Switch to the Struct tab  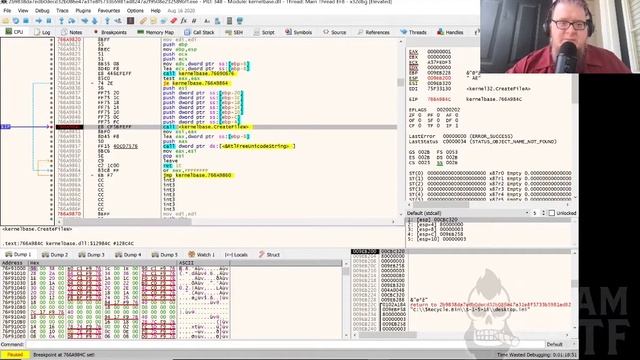(x=269, y=254)
